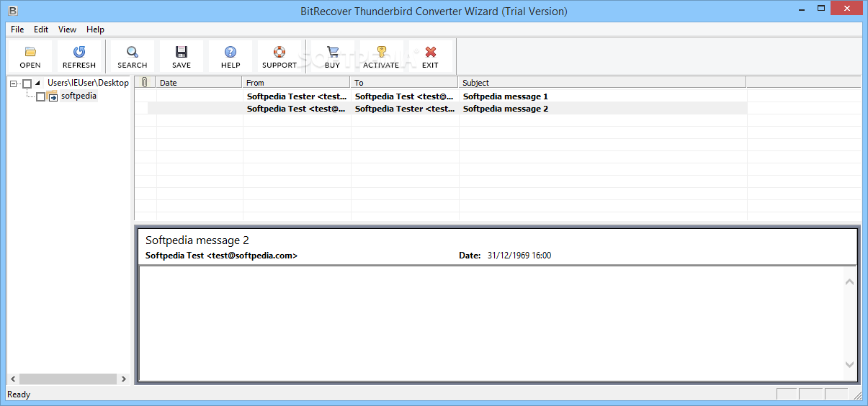This screenshot has height=406, width=868.
Task: Click the Buy shopping cart icon
Action: point(332,52)
